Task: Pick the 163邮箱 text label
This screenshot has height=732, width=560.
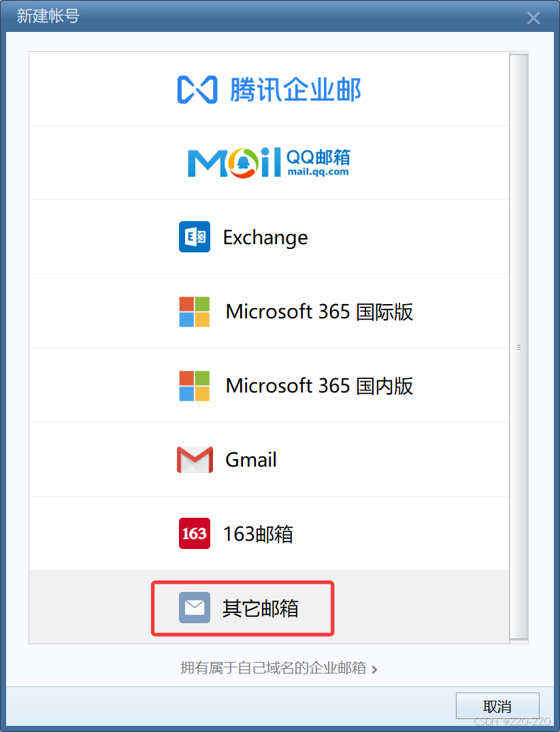Action: (259, 534)
